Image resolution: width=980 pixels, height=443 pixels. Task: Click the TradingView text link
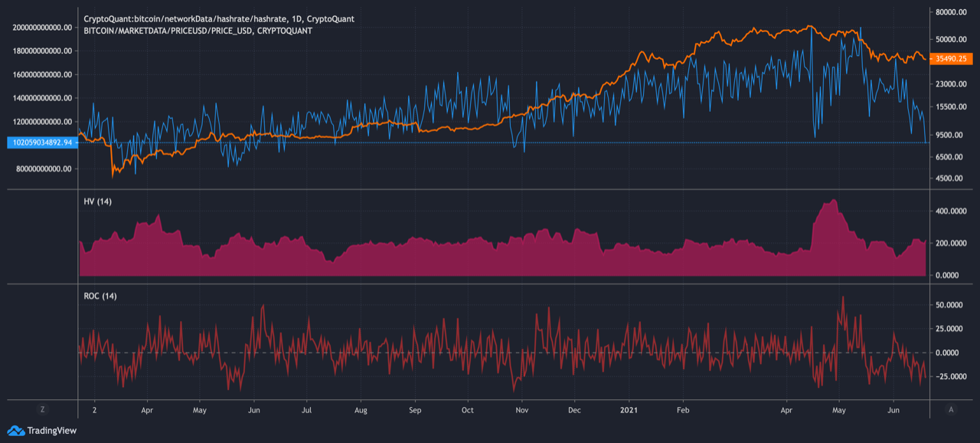click(x=51, y=431)
